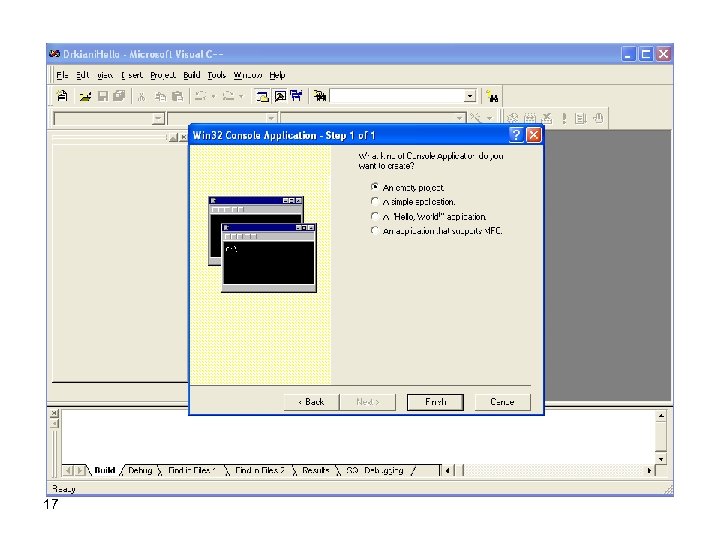720x540 pixels.
Task: Open the Help menu
Action: pyautogui.click(x=277, y=75)
